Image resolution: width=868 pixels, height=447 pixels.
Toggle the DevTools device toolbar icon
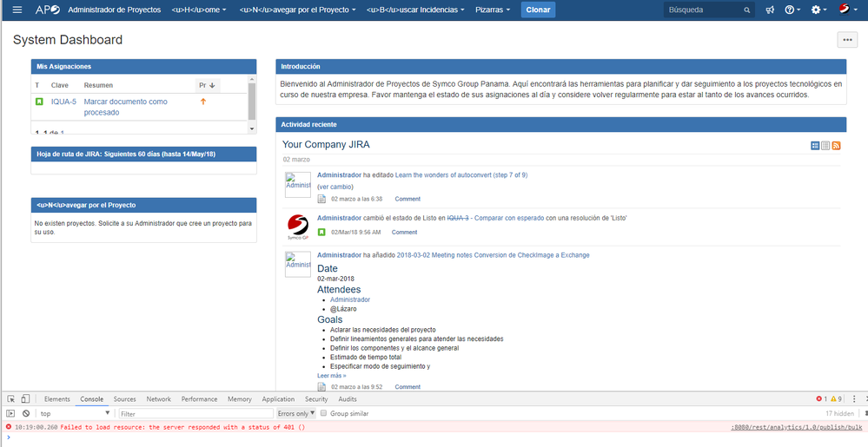point(25,399)
